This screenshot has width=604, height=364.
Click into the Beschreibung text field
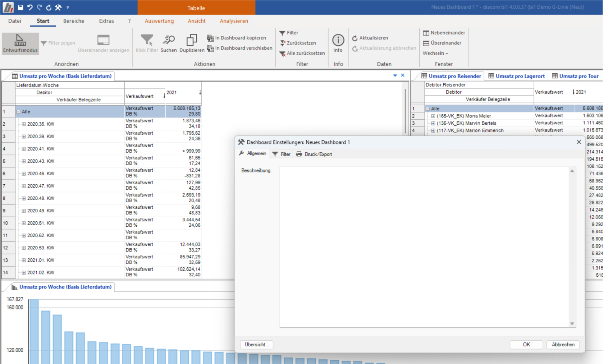(424, 247)
